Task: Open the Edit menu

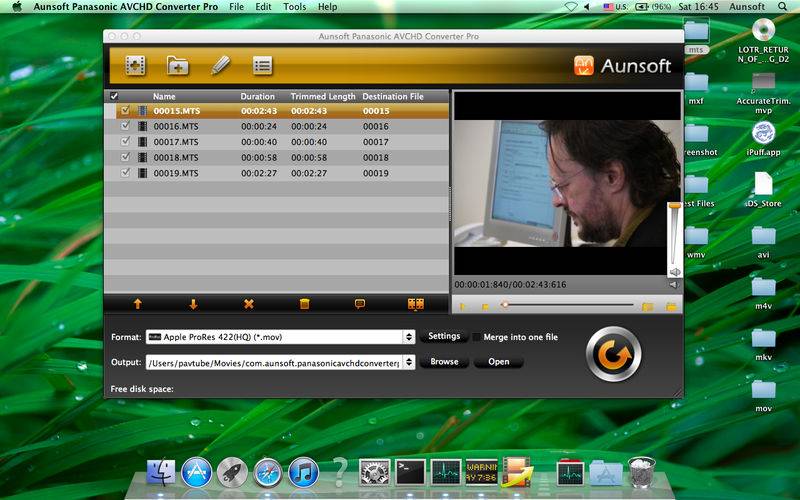Action: click(263, 7)
